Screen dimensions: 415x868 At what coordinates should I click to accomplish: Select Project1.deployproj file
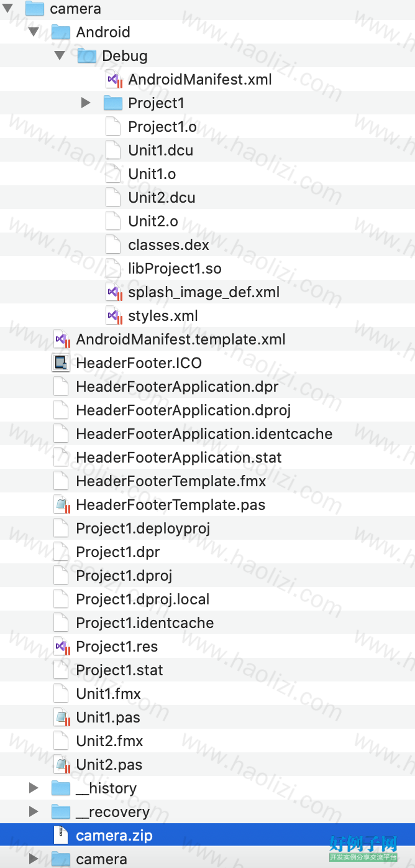pyautogui.click(x=143, y=529)
